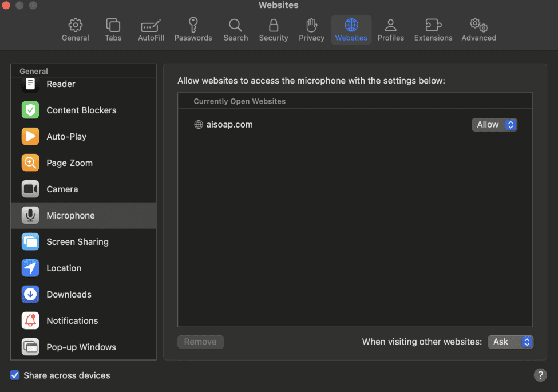Open the Profiles settings pane
This screenshot has width=558, height=392.
click(390, 30)
